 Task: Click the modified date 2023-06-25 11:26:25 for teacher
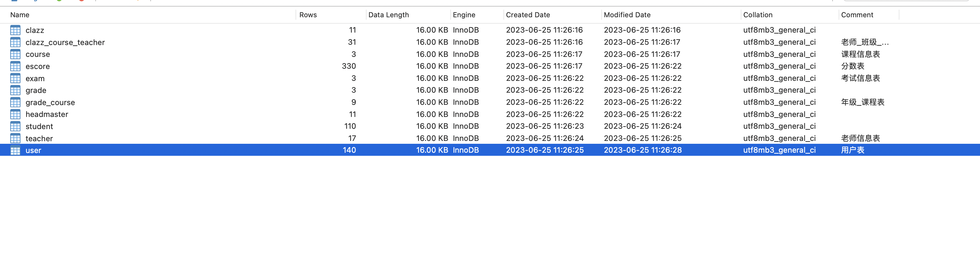coord(643,138)
